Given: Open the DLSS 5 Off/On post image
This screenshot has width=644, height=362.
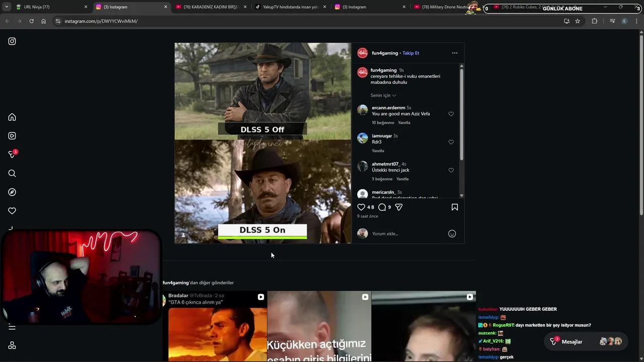Looking at the screenshot, I should [x=263, y=143].
